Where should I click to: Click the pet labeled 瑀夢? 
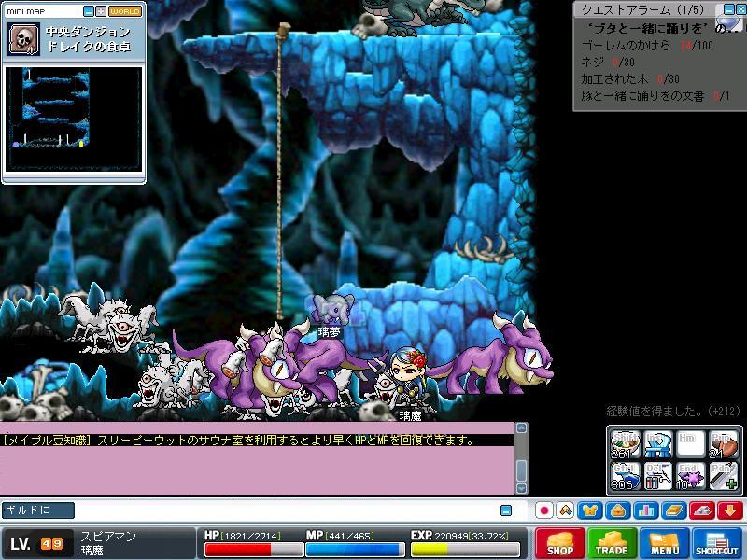(333, 310)
